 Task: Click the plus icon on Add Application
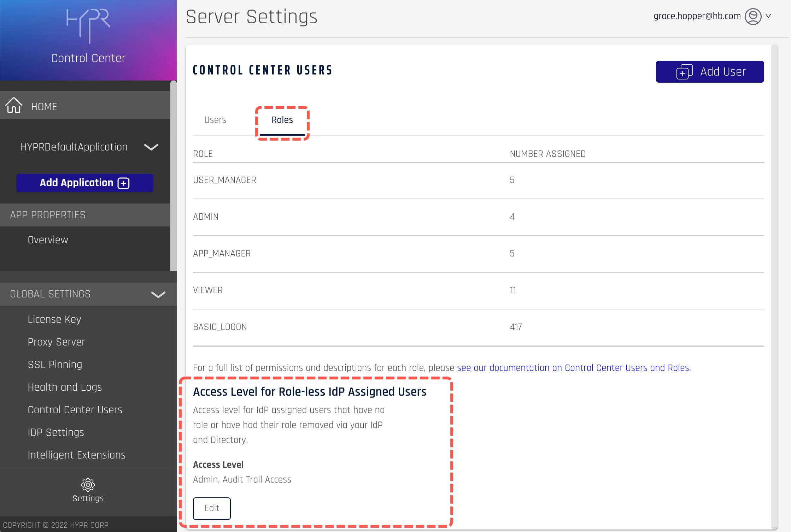pos(124,183)
